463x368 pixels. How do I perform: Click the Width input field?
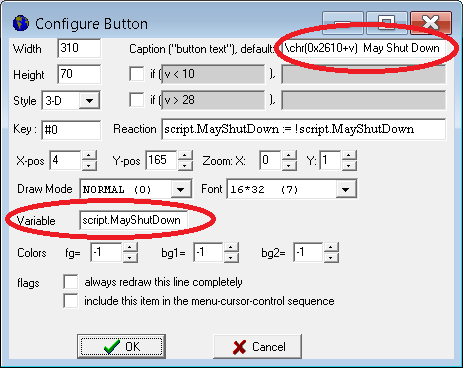point(79,48)
